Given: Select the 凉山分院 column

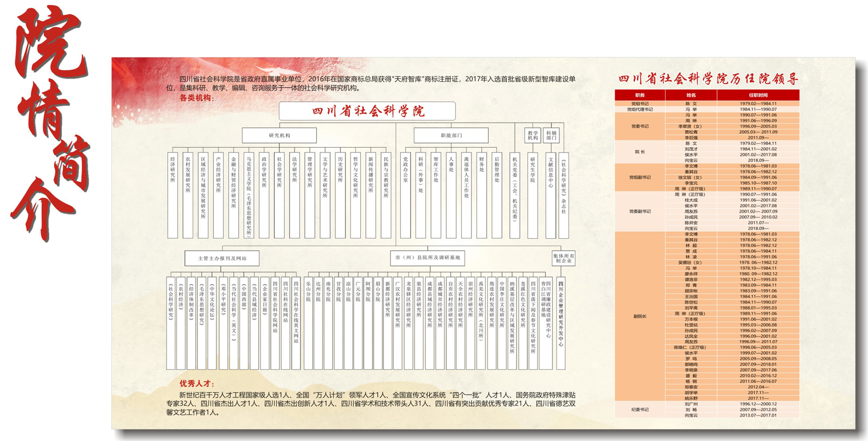Looking at the screenshot, I should pos(348,323).
